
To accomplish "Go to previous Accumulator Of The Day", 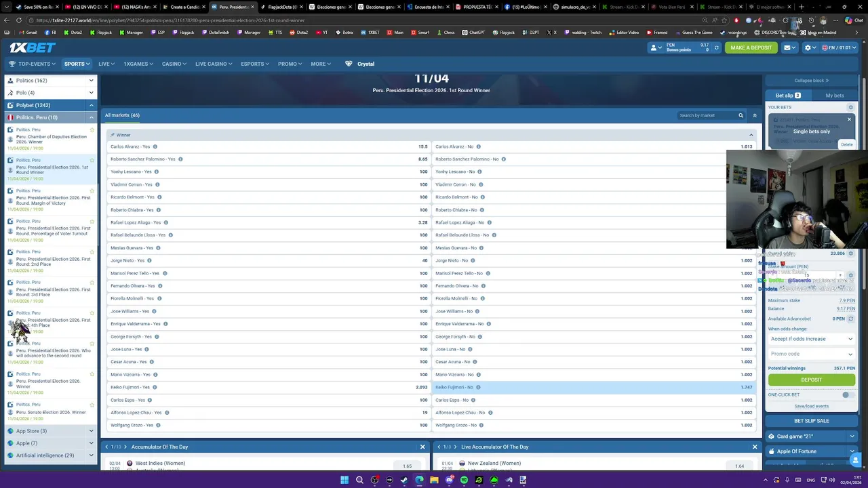I will tap(106, 447).
